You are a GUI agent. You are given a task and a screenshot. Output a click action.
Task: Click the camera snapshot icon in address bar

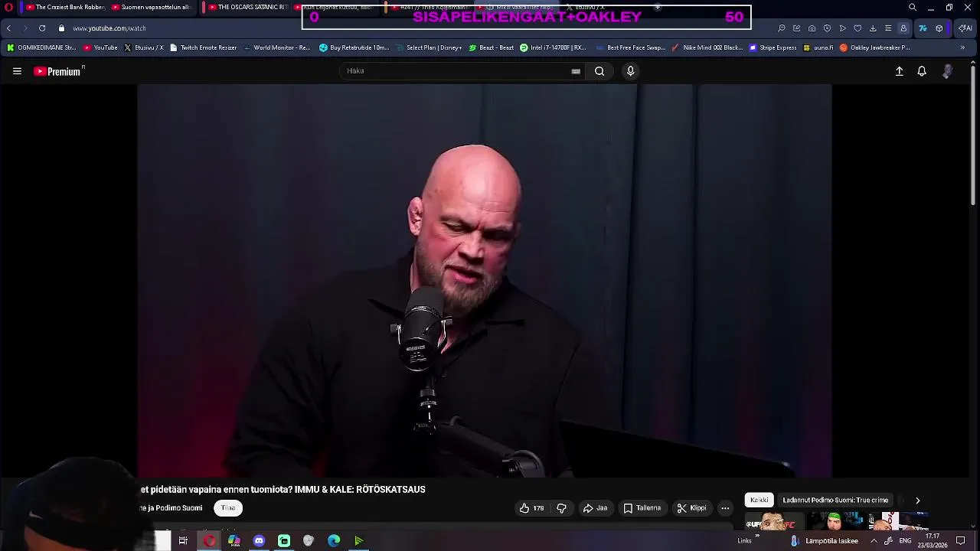click(812, 28)
